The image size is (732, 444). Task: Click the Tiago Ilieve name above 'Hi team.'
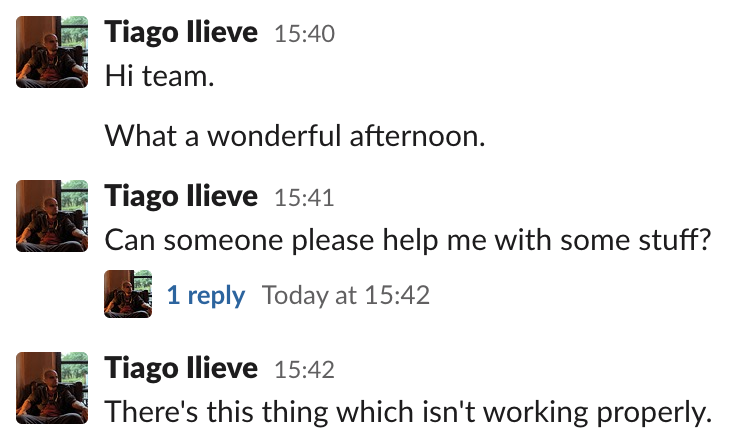tap(181, 33)
